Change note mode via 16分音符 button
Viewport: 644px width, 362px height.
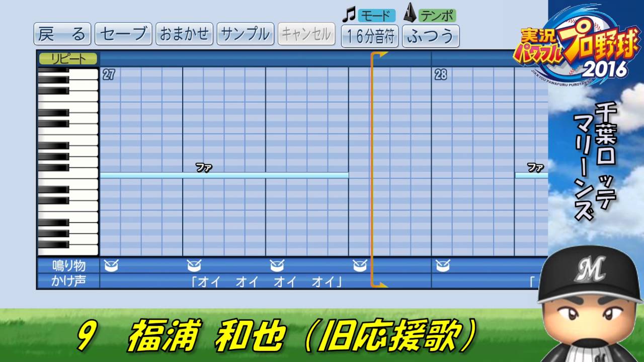(370, 36)
